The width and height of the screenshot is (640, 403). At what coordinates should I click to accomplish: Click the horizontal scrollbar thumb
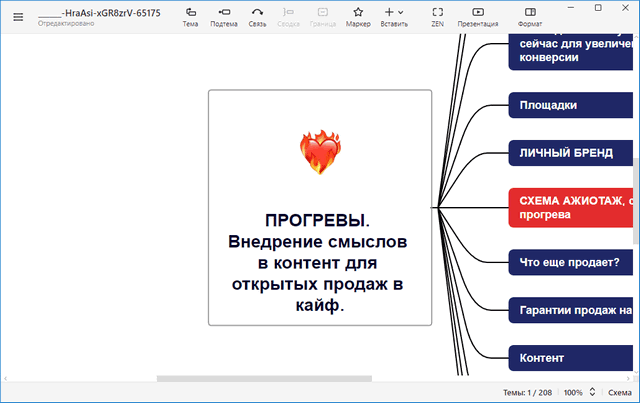click(x=264, y=379)
